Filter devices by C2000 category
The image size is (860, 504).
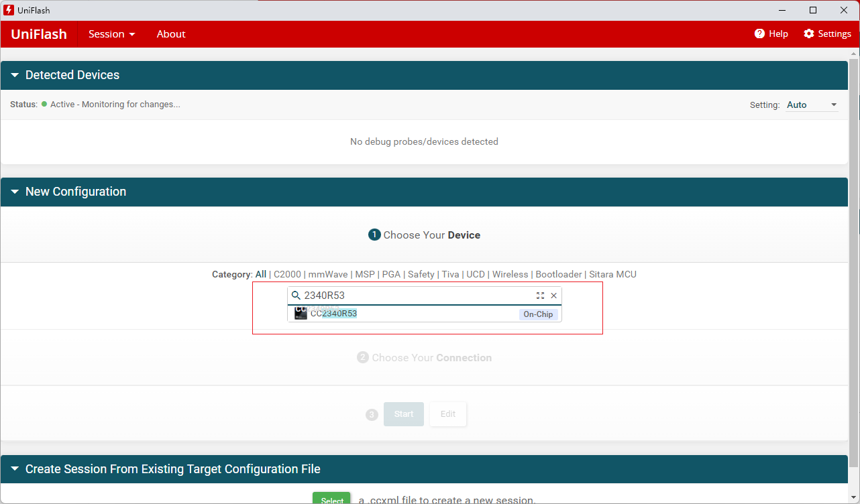(x=287, y=274)
